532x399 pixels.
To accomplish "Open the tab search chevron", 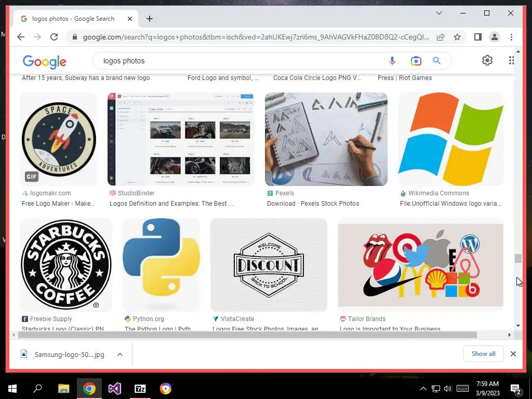I will [438, 13].
